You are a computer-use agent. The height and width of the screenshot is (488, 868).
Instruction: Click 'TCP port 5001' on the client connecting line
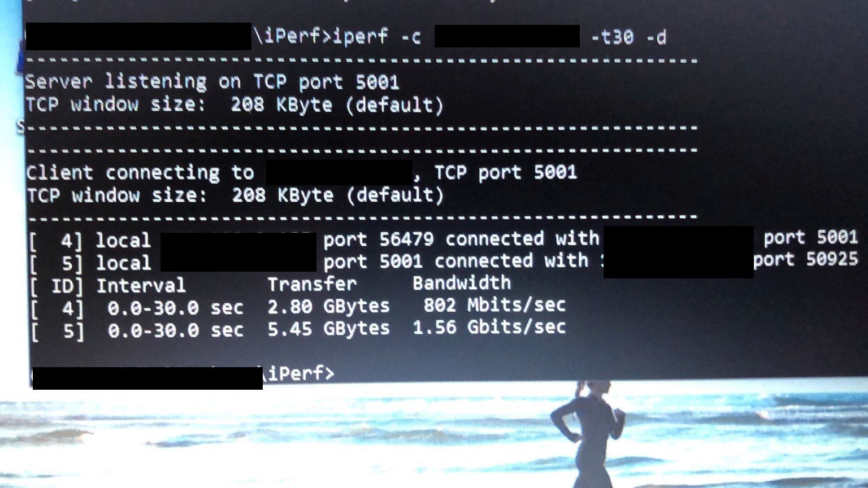point(506,172)
